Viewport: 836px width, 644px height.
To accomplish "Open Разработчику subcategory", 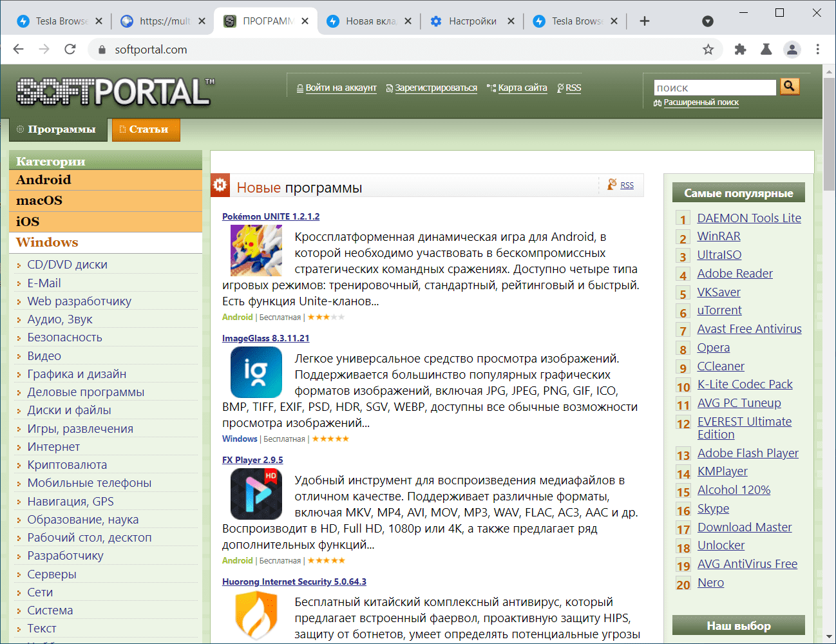I will [65, 556].
